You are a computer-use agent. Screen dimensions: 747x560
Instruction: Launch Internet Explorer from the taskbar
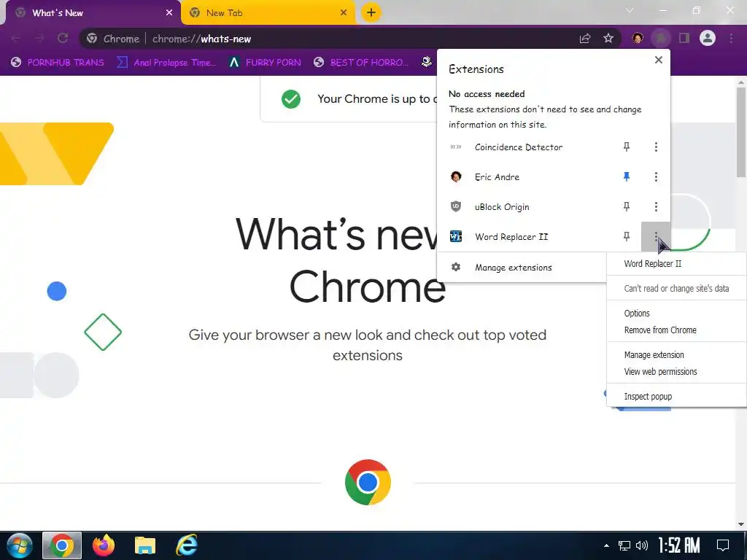[186, 545]
